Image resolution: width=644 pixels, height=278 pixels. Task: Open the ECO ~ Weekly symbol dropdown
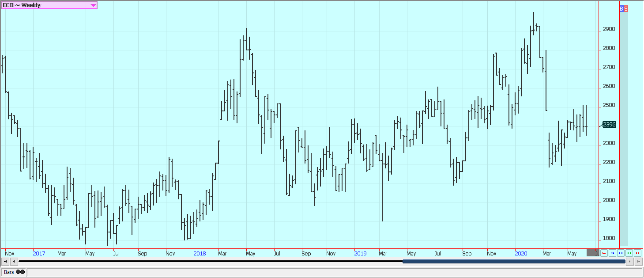coord(49,5)
